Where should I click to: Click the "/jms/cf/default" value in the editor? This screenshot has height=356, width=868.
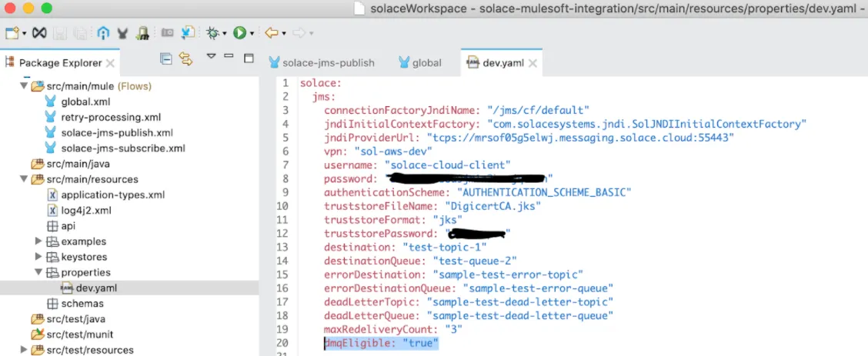tap(539, 110)
